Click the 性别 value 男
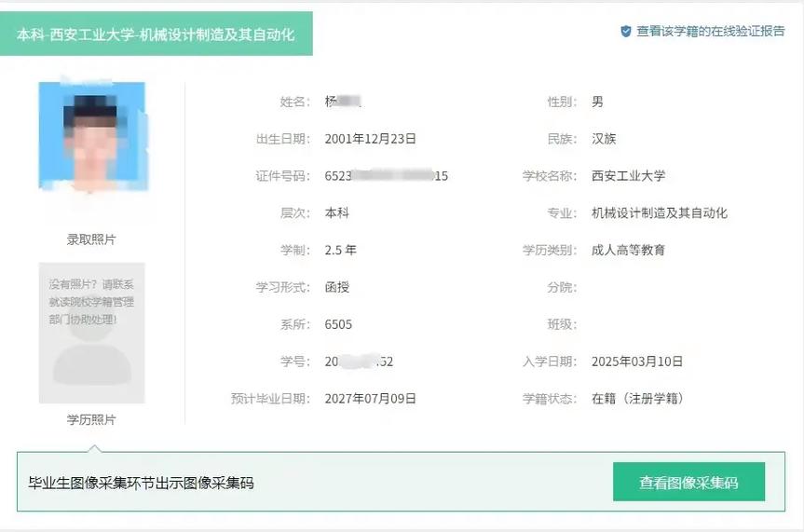 coord(597,102)
